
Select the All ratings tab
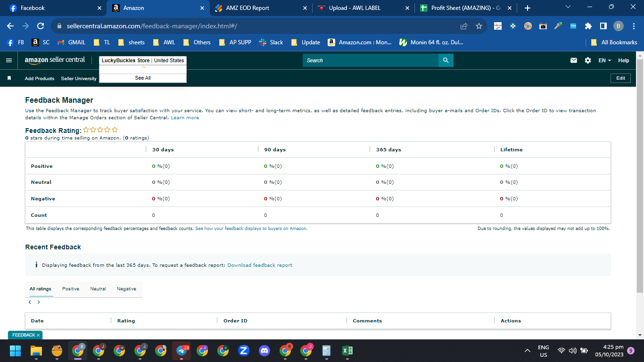point(41,289)
